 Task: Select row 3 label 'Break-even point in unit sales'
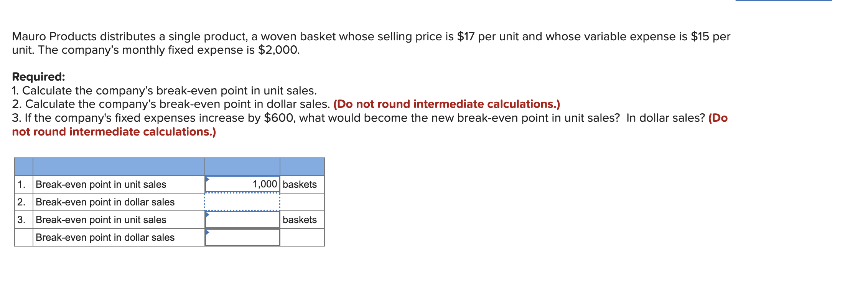[x=101, y=220]
